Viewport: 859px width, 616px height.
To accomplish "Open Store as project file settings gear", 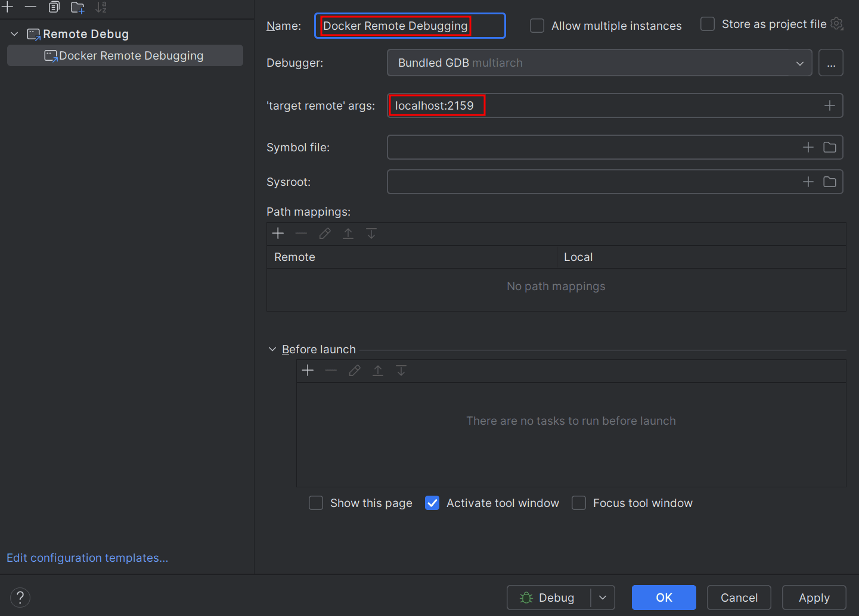I will [x=837, y=24].
